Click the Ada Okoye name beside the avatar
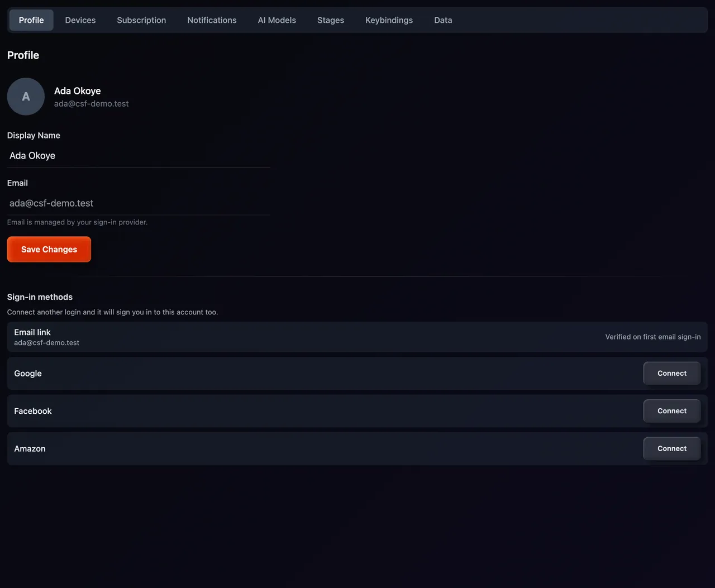The width and height of the screenshot is (715, 588). (x=78, y=91)
